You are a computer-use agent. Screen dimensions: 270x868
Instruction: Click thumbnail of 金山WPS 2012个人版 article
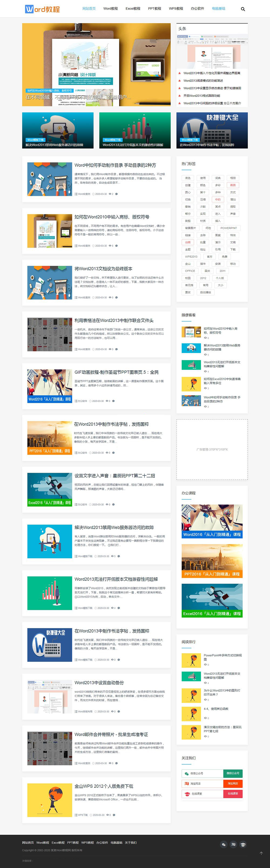pos(50,800)
